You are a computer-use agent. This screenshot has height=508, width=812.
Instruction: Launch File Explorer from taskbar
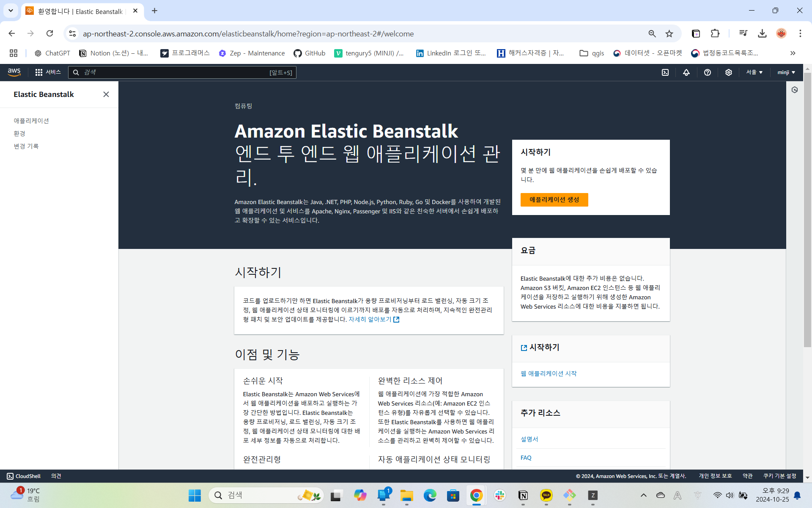407,495
